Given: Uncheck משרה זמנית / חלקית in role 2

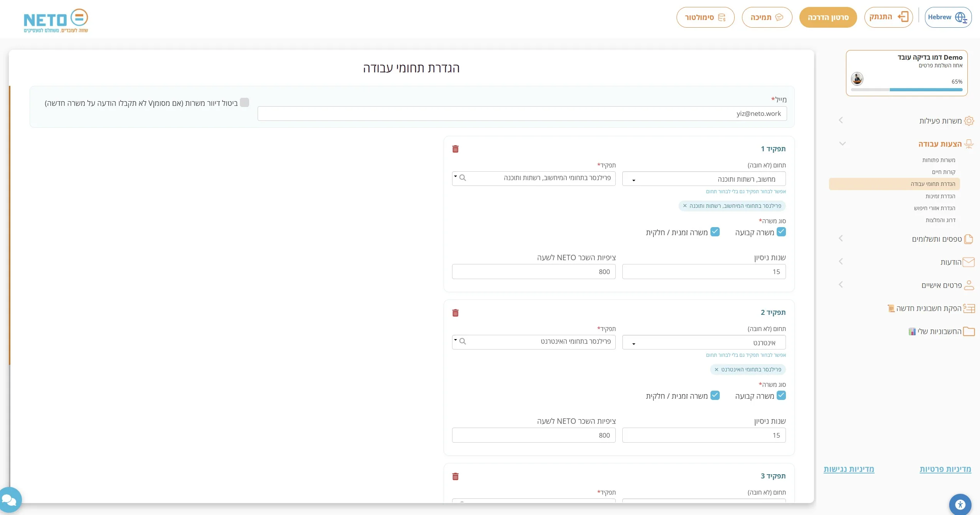Looking at the screenshot, I should pyautogui.click(x=715, y=395).
